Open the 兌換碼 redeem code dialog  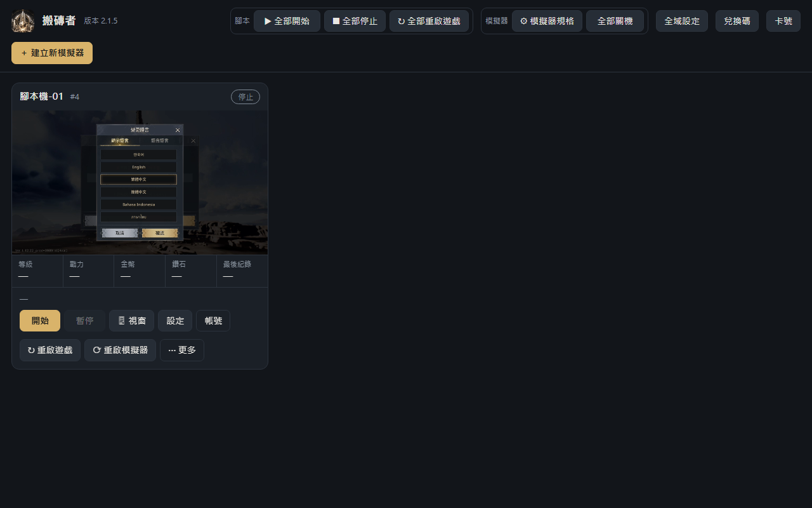(737, 21)
